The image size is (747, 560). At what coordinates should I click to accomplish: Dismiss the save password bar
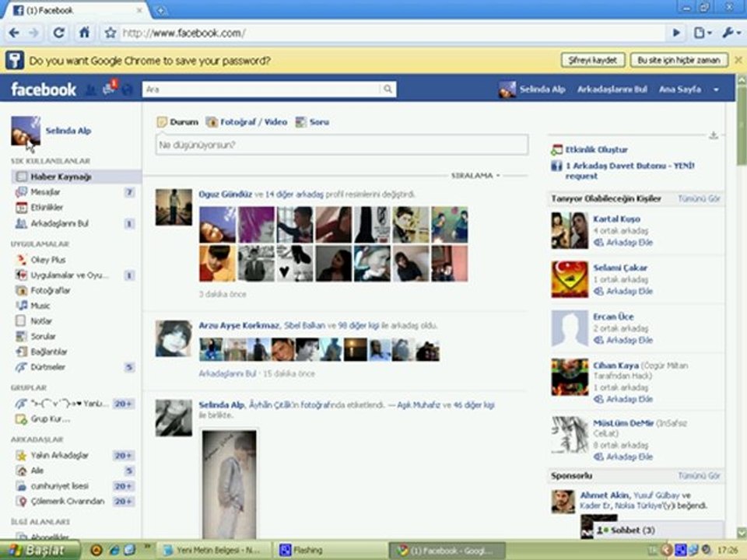[x=738, y=60]
